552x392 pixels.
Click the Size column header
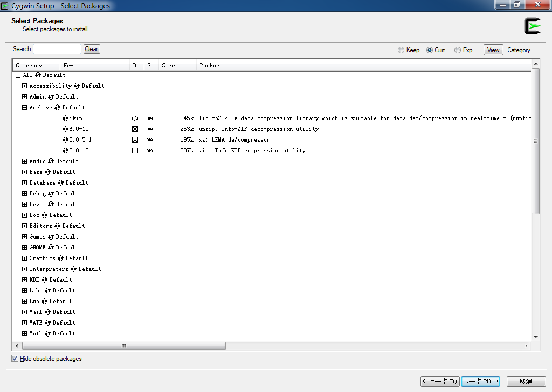click(x=177, y=65)
